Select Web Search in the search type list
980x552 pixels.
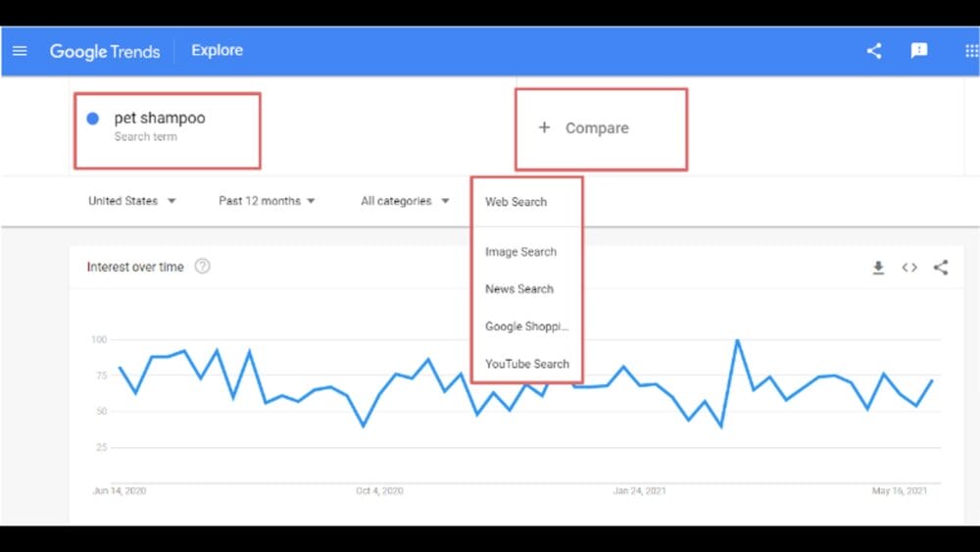(516, 202)
